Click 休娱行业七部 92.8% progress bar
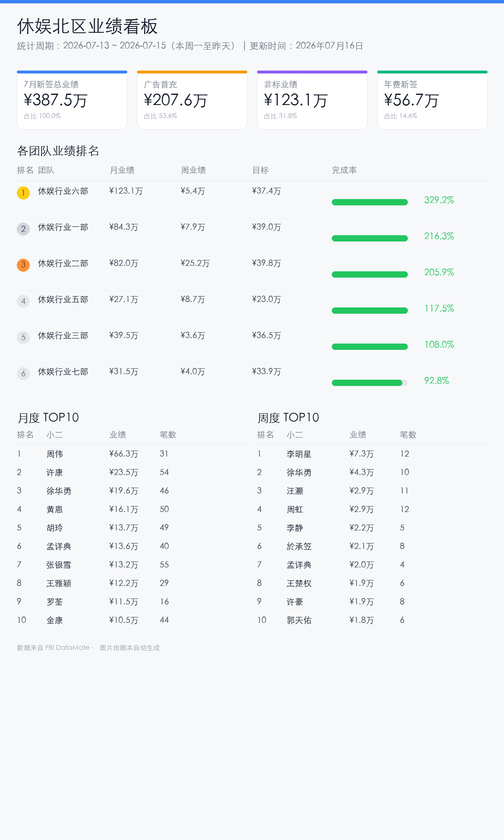 [x=370, y=383]
